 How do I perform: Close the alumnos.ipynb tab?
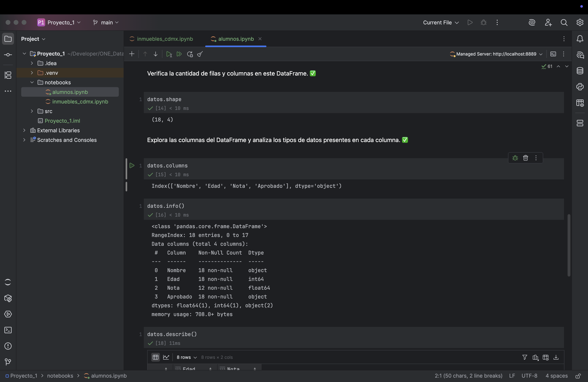coord(260,39)
